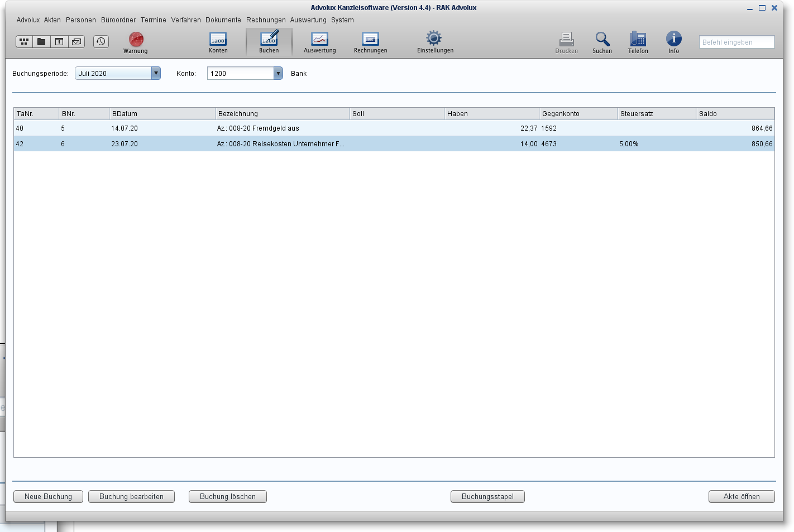Click TaNr. cell 40

[20, 128]
